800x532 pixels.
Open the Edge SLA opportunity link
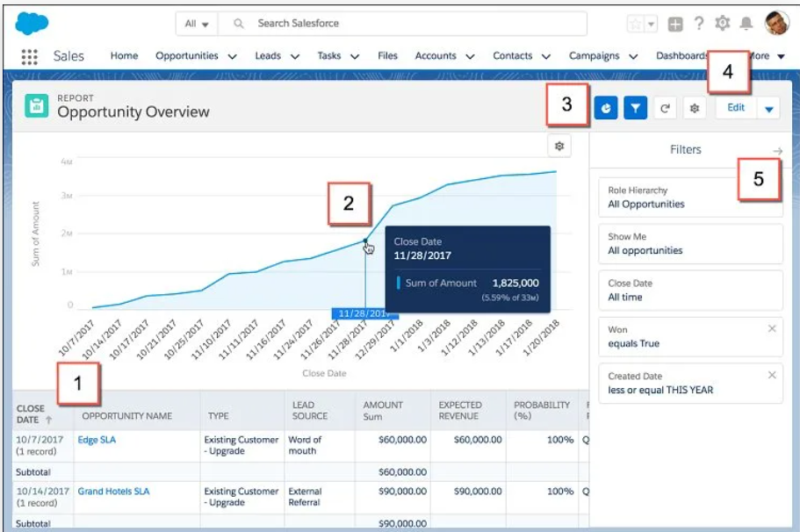pos(97,440)
